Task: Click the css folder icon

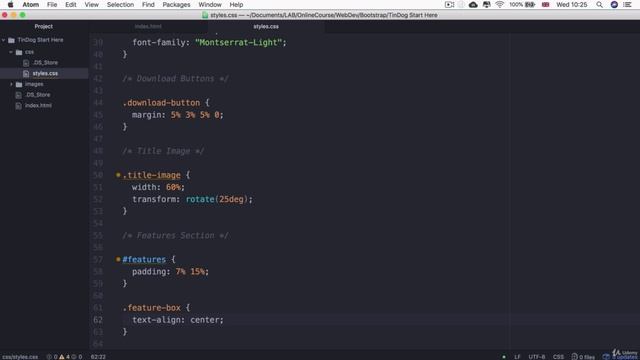Action: tap(19, 52)
